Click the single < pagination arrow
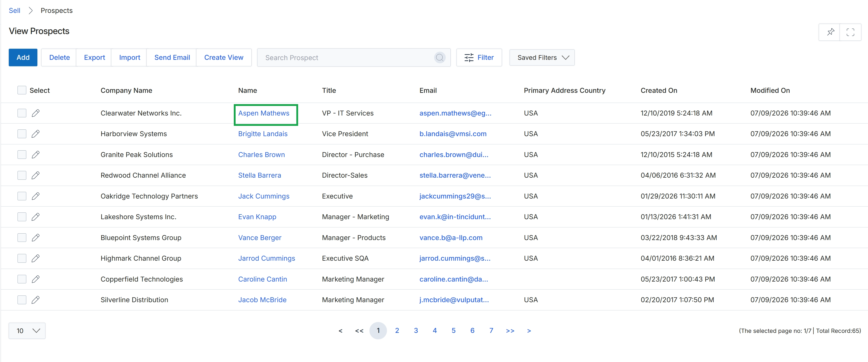The image size is (868, 362). click(x=340, y=331)
